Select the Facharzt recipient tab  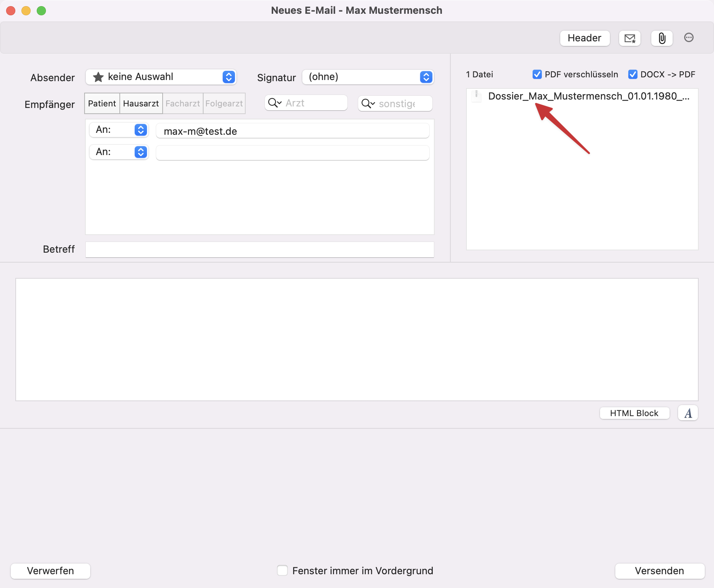pyautogui.click(x=183, y=103)
